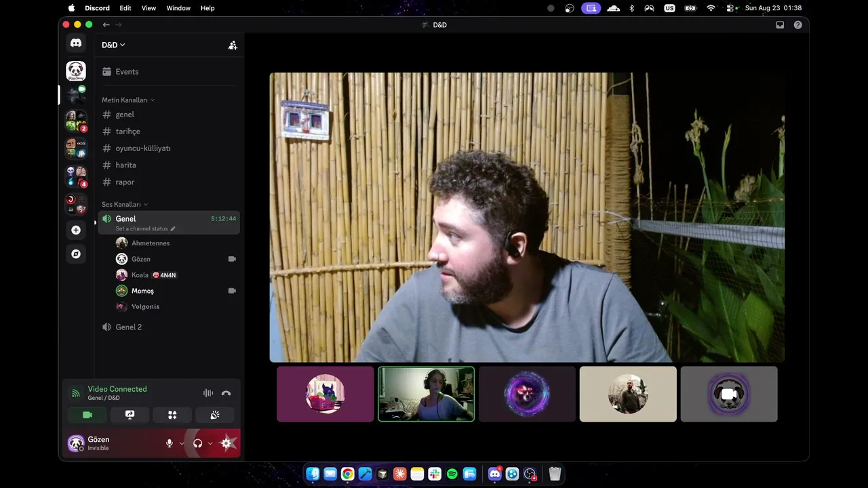Open the soundboard button
The image size is (868, 488).
(214, 415)
